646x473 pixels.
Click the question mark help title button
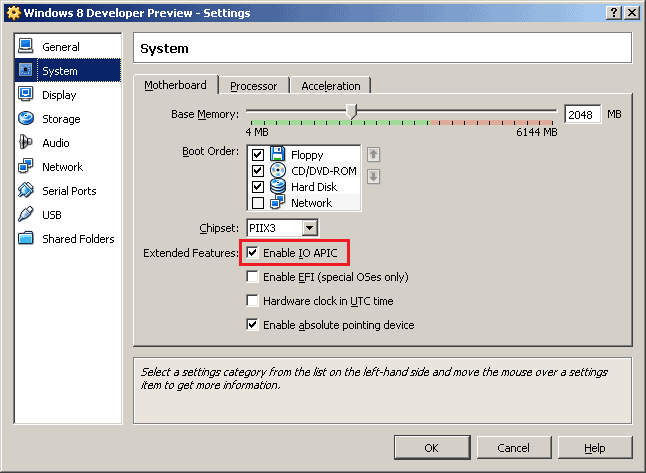(614, 12)
